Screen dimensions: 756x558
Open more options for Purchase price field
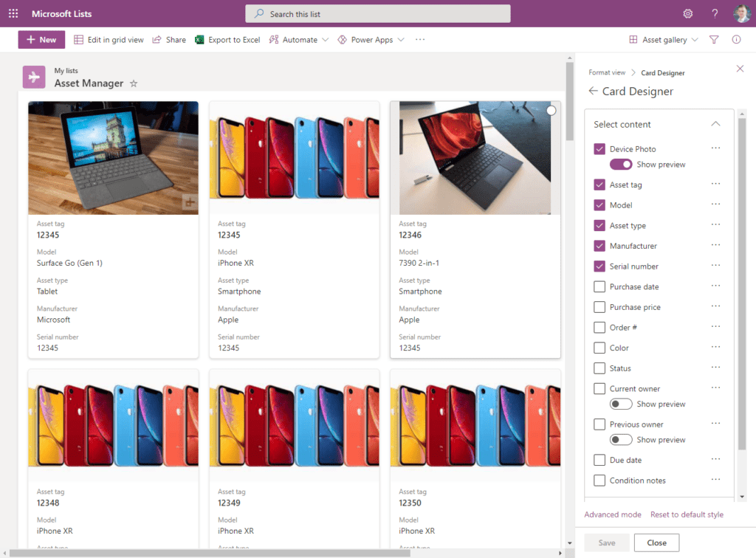715,306
